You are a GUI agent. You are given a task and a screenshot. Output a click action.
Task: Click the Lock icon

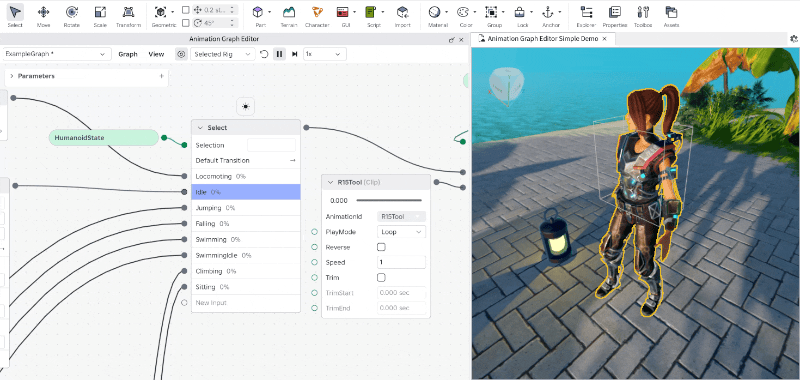click(519, 12)
